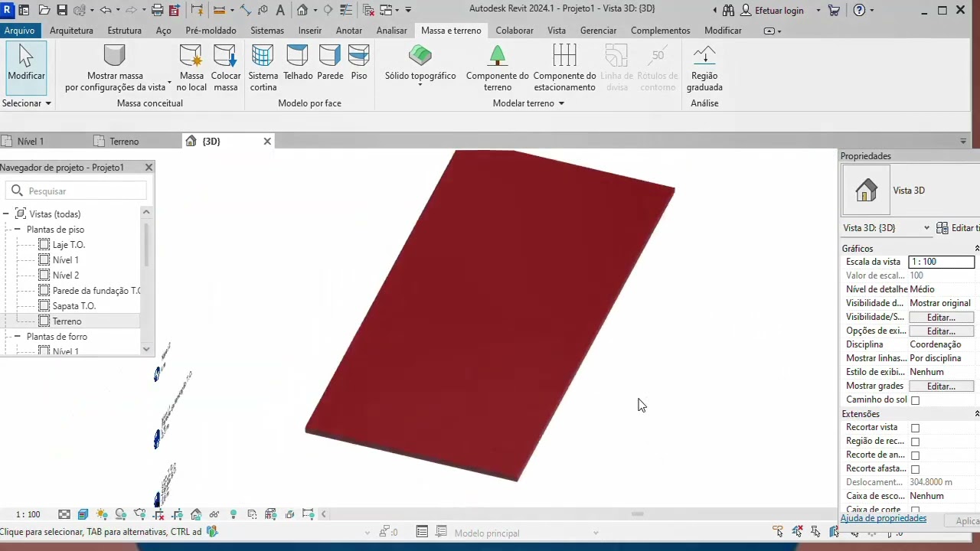Select the Piso by face tool

(x=359, y=63)
